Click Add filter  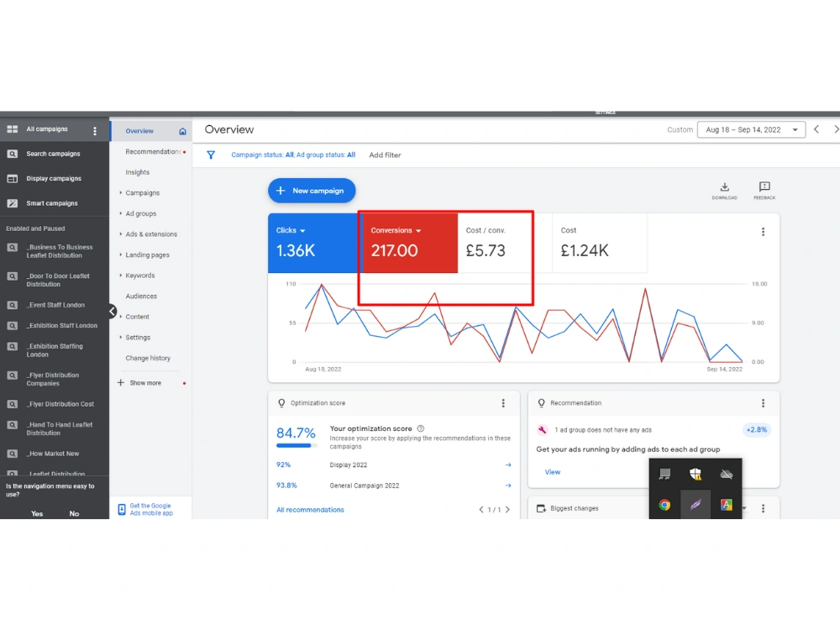point(385,155)
